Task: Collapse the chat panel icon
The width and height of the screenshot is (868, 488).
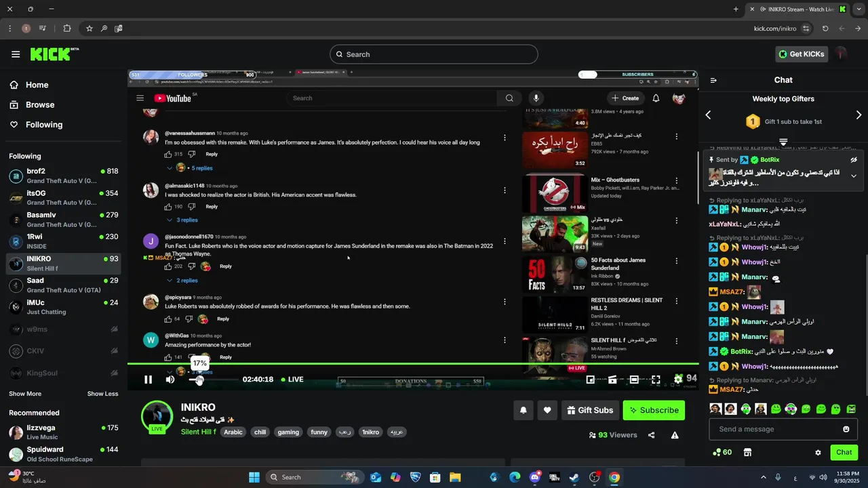Action: point(713,80)
